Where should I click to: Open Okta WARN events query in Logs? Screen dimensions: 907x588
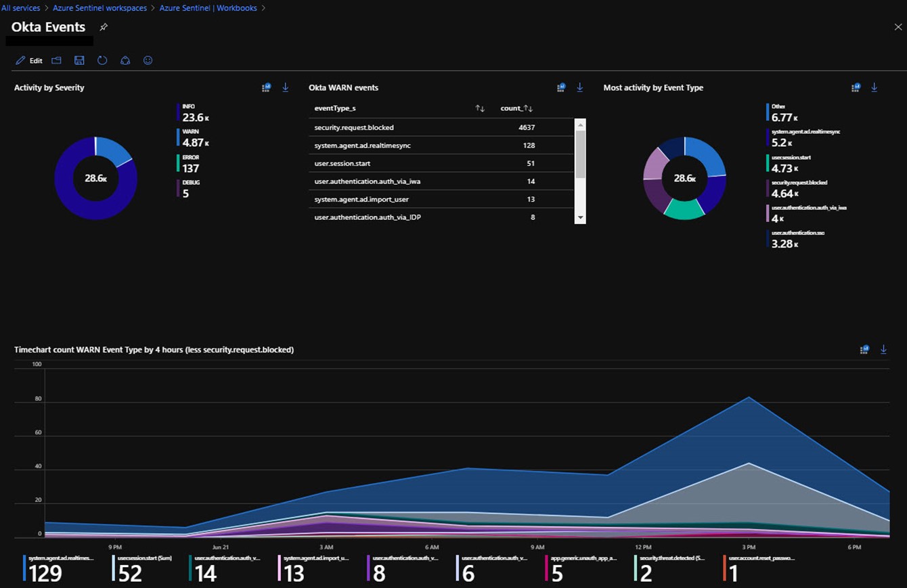pos(560,87)
